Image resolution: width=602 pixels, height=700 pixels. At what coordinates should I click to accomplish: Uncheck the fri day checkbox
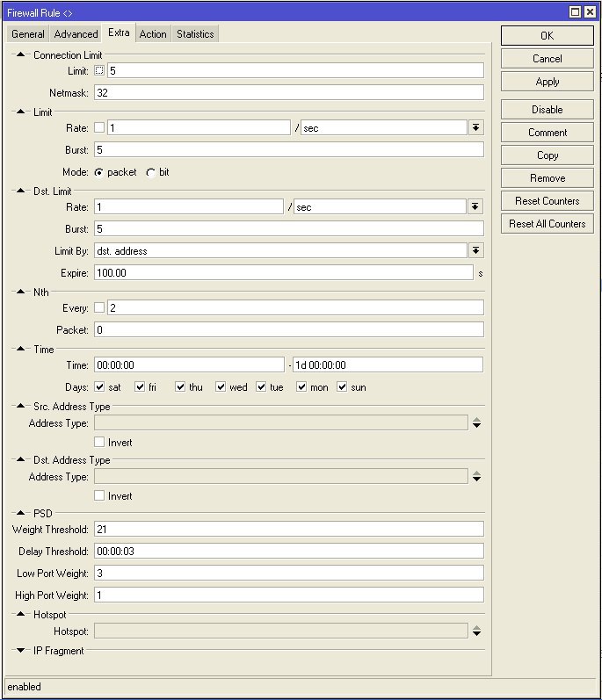coord(140,387)
